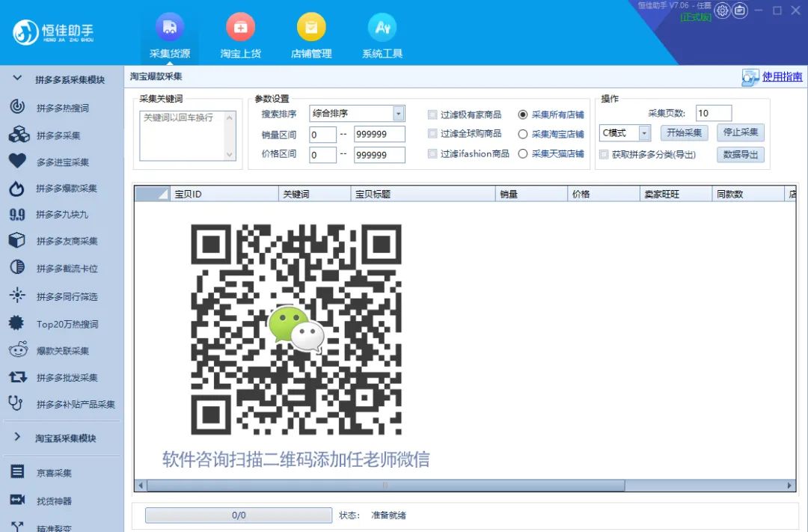Enable 过滤ifashion商品 checkbox
808x532 pixels.
[432, 153]
